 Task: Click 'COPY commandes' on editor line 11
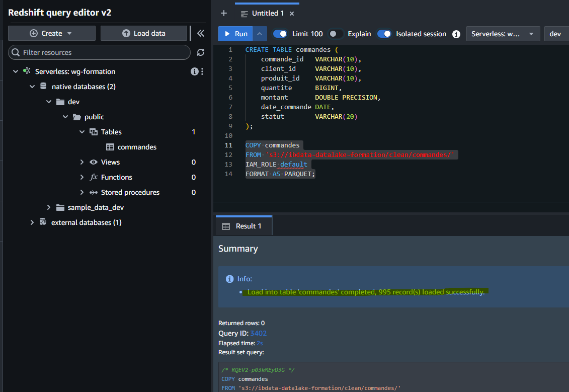[273, 145]
